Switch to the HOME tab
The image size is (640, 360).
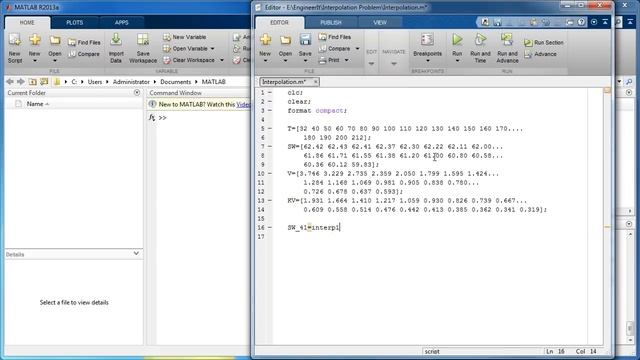[27, 22]
